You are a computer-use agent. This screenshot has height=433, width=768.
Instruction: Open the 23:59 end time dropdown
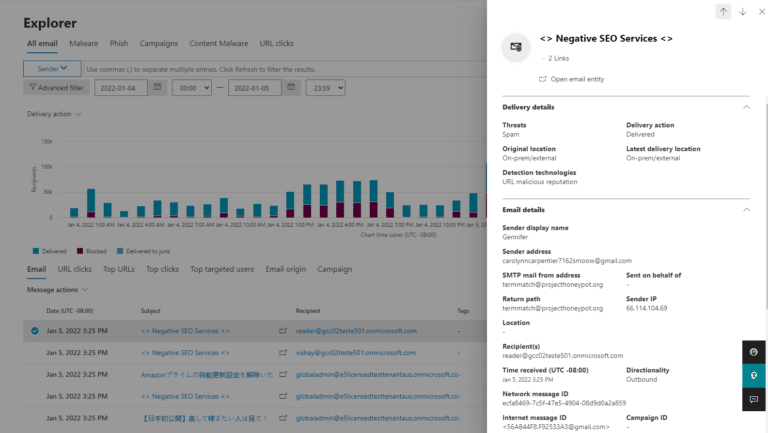point(325,88)
